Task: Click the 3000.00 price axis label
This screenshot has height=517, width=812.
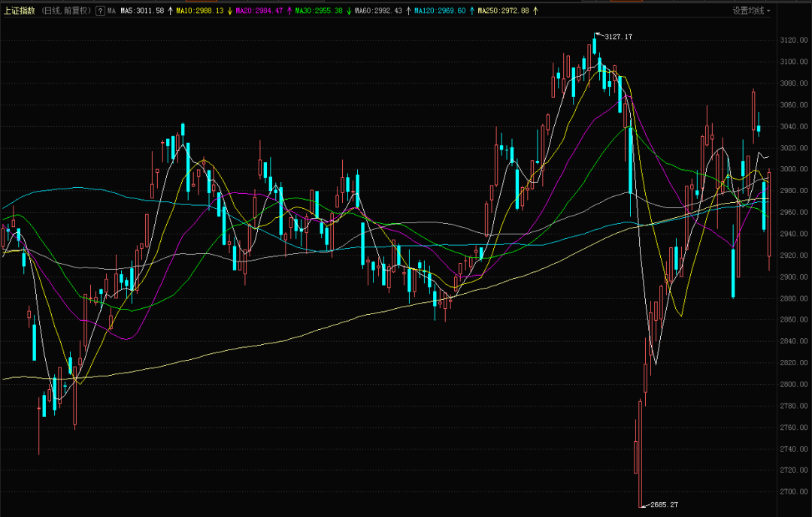Action: pos(794,169)
